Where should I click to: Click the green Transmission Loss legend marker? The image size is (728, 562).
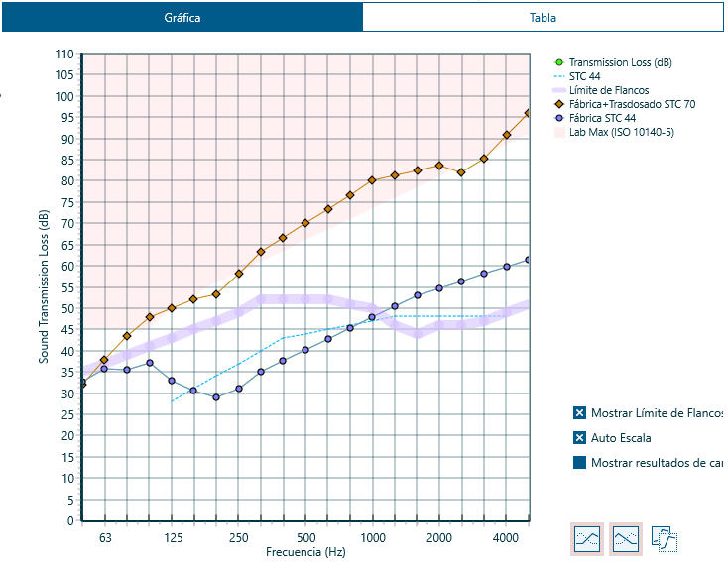[x=558, y=62]
